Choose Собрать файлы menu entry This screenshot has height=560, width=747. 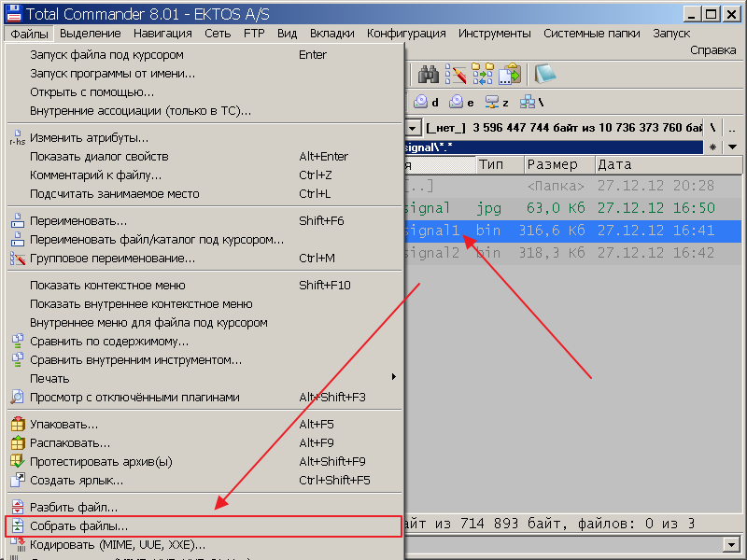(x=78, y=526)
